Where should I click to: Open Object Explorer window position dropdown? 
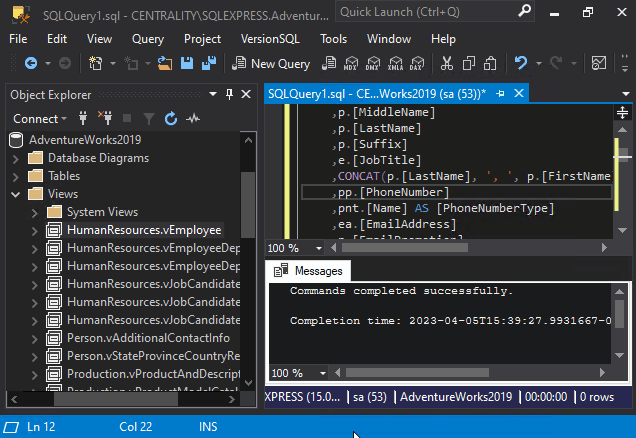213,94
